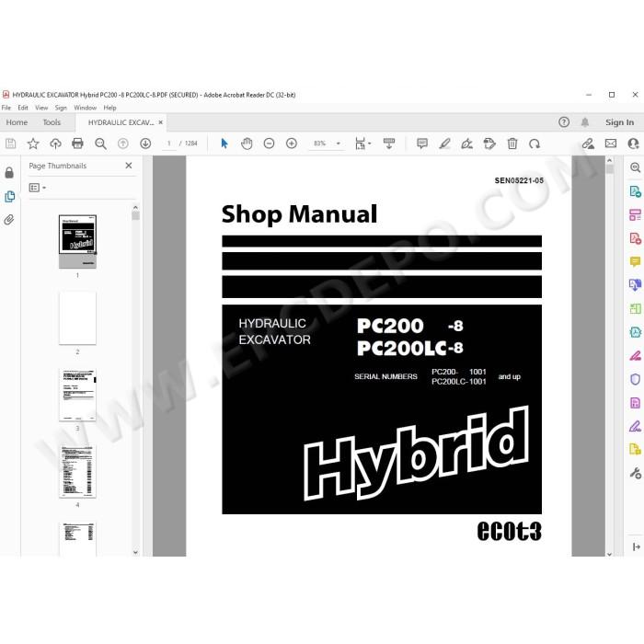Bookmark the file with the star icon
This screenshot has width=644, height=644.
33,144
